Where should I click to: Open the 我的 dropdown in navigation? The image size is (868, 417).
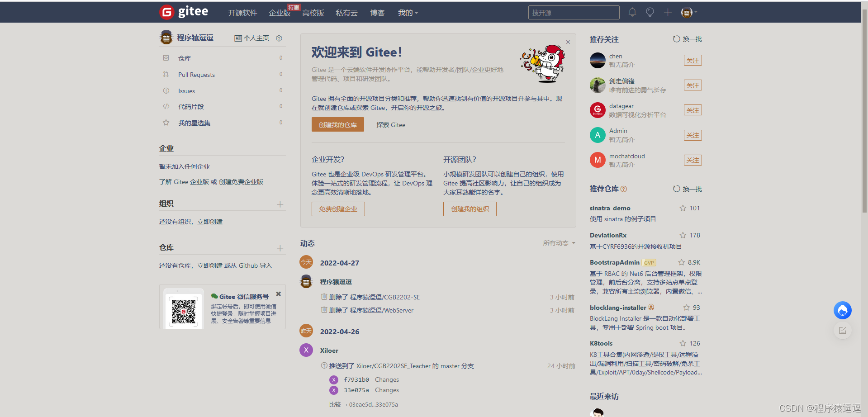tap(408, 13)
